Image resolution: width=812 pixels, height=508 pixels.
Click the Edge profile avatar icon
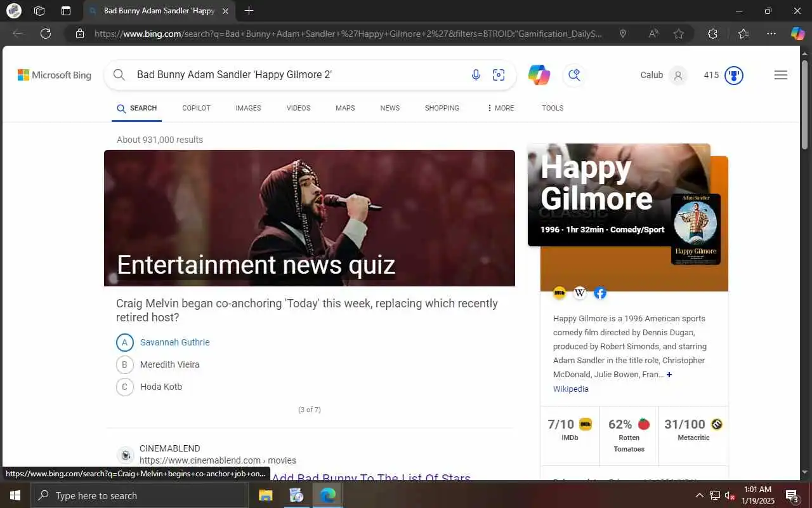[x=13, y=11]
